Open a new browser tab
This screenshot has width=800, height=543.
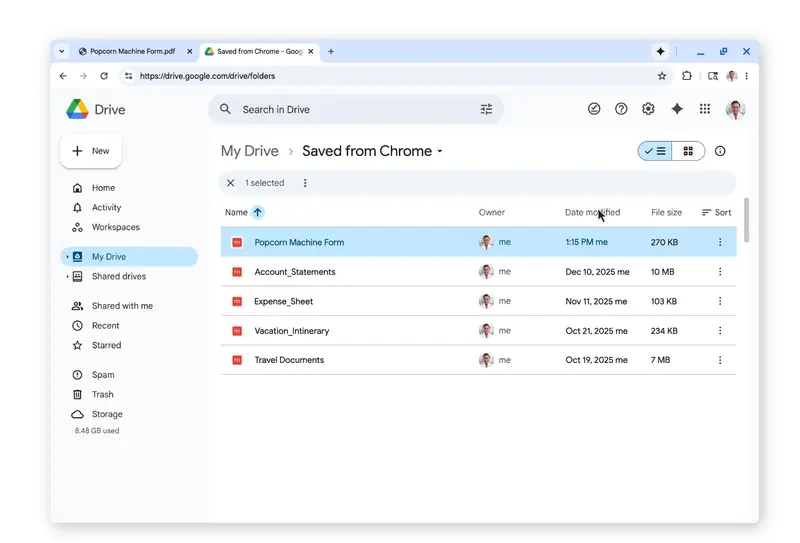(x=331, y=52)
